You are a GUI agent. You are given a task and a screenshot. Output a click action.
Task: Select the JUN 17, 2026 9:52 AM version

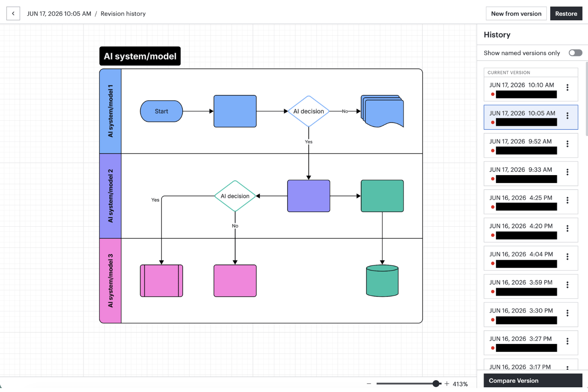(x=531, y=145)
